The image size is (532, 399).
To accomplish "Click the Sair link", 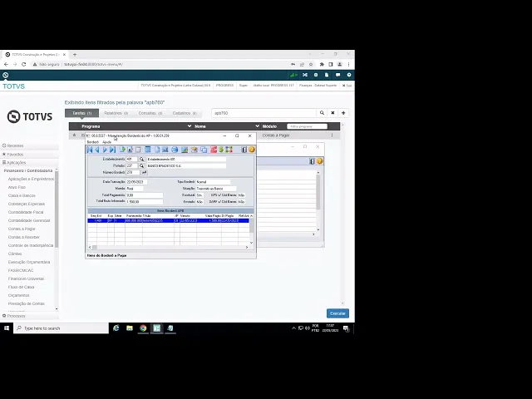I will click(347, 86).
